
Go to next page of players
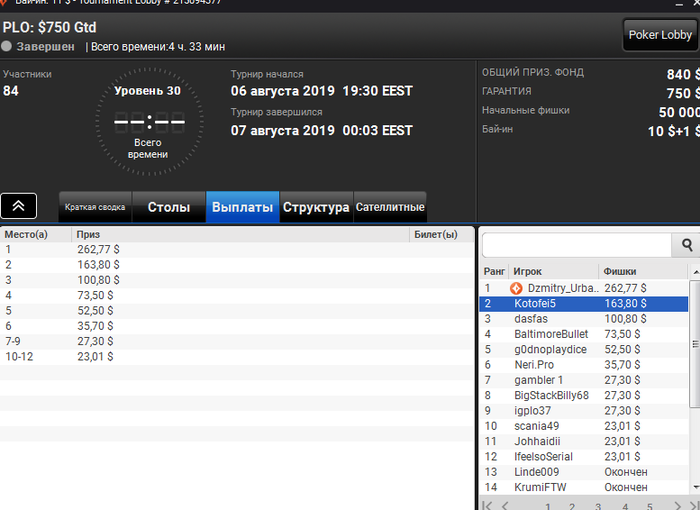coord(677,506)
